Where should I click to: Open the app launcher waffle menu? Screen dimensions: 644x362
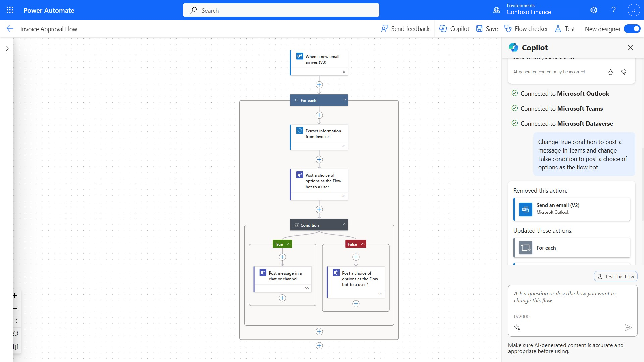(x=10, y=10)
